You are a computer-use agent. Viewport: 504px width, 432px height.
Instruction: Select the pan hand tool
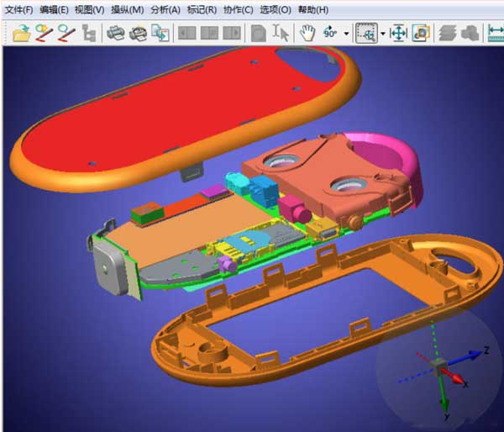point(307,33)
